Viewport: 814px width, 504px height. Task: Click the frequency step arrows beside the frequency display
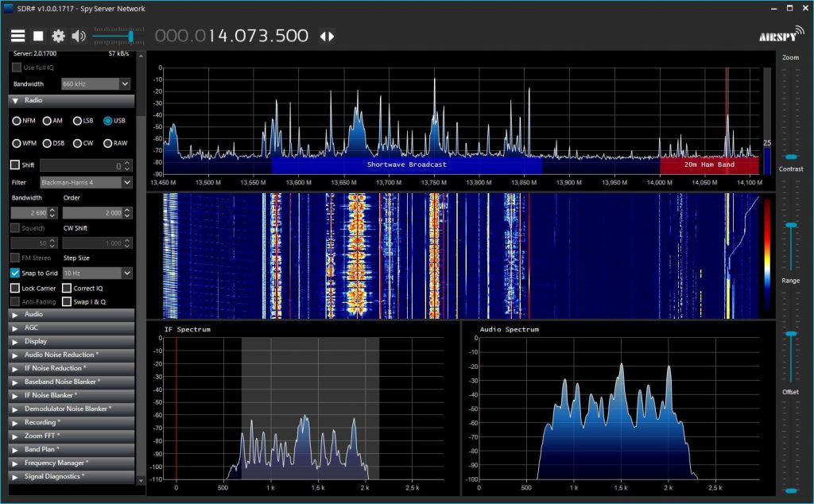tap(326, 35)
